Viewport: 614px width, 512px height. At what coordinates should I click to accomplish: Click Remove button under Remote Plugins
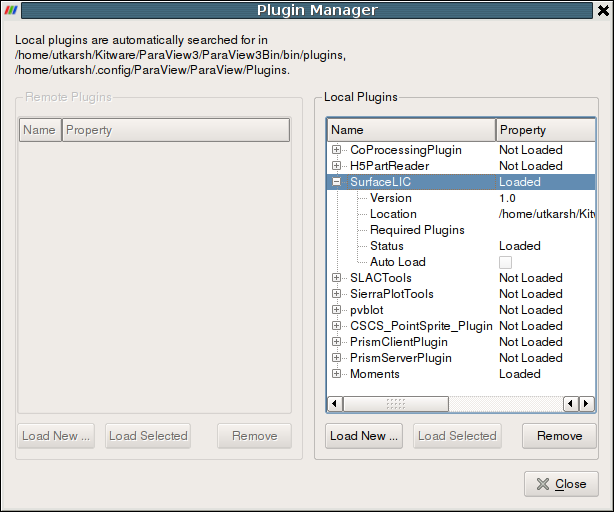(255, 436)
